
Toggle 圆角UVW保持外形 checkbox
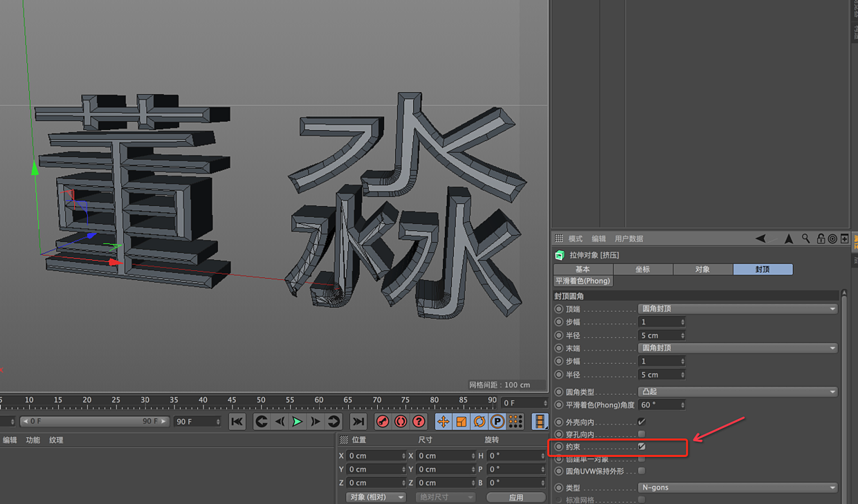641,472
